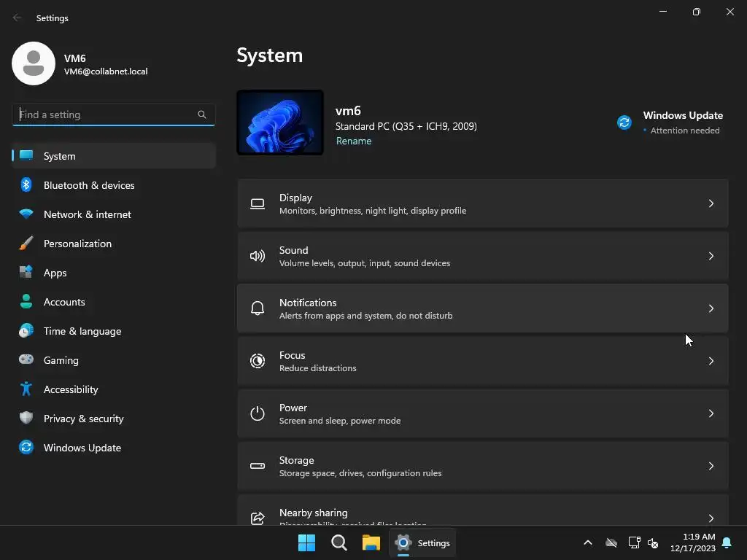Click the Gaming controller icon
This screenshot has width=747, height=560.
(x=26, y=359)
